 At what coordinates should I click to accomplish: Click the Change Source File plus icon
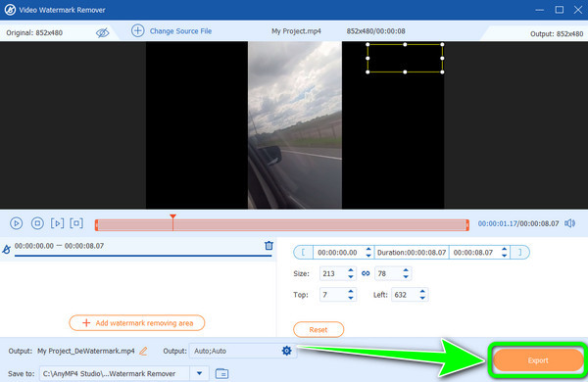(137, 30)
